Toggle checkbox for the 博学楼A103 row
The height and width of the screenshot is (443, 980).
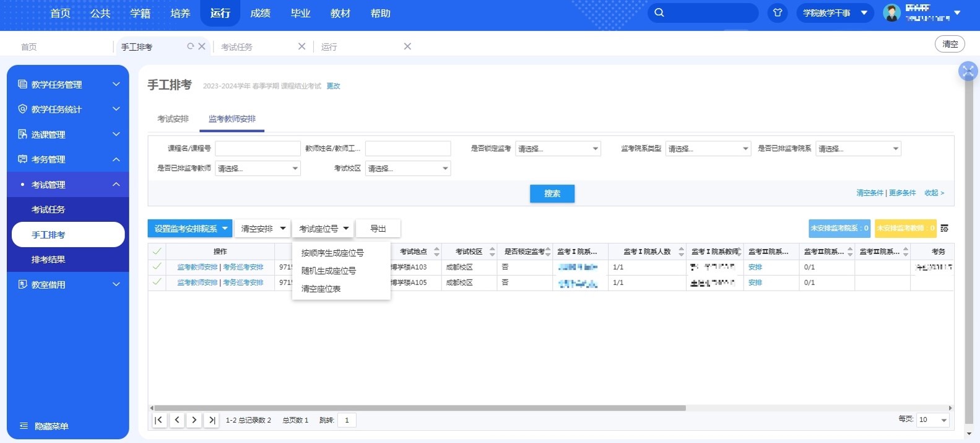(x=157, y=266)
